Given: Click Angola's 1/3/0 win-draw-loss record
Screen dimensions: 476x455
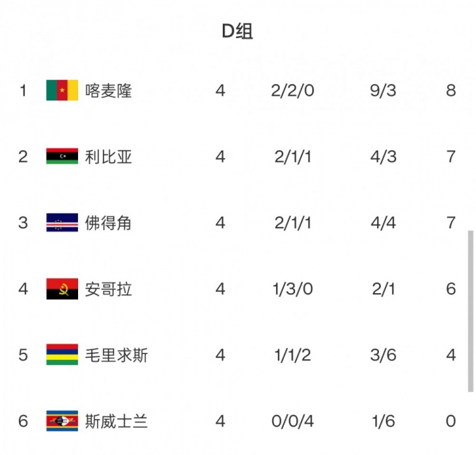Looking at the screenshot, I should click(x=293, y=289).
